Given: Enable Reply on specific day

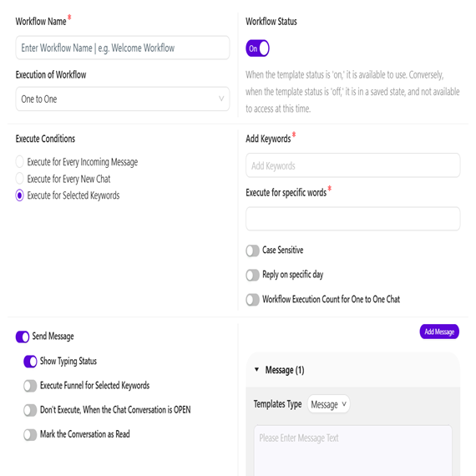Looking at the screenshot, I should click(252, 275).
